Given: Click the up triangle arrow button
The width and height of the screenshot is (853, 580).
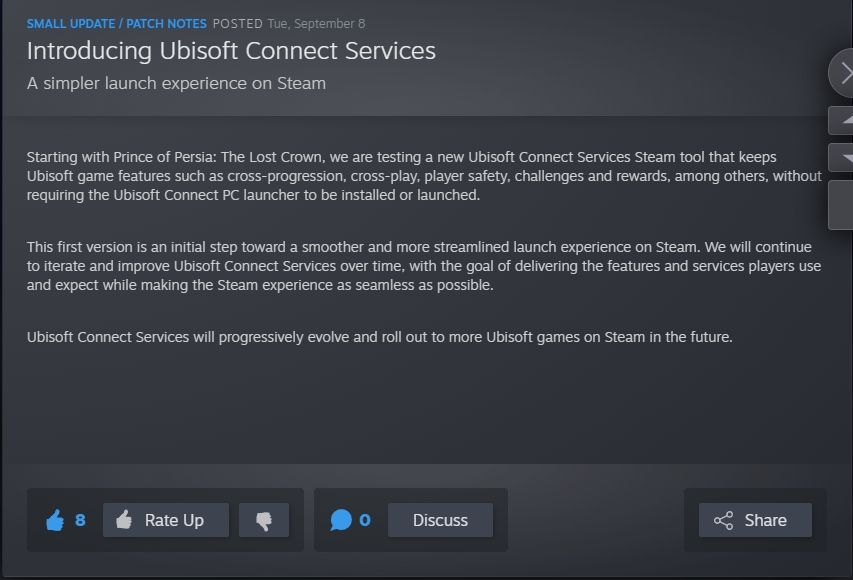Looking at the screenshot, I should pyautogui.click(x=841, y=120).
